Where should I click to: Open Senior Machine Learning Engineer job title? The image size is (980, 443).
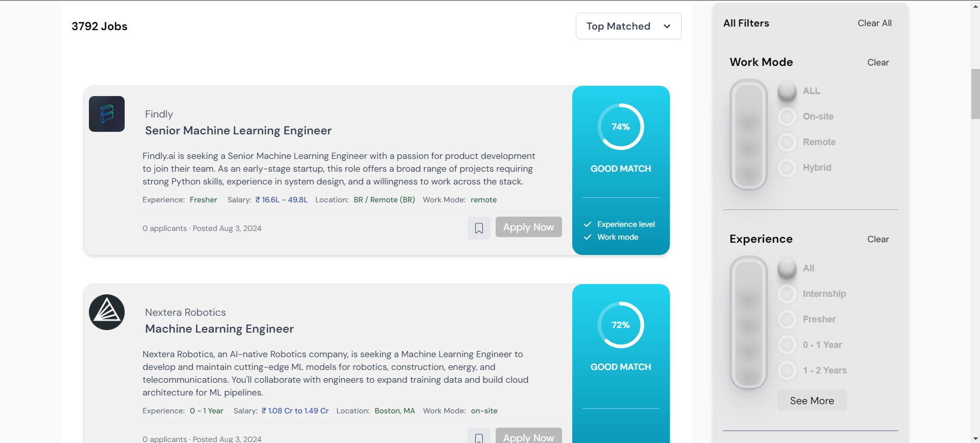[238, 130]
